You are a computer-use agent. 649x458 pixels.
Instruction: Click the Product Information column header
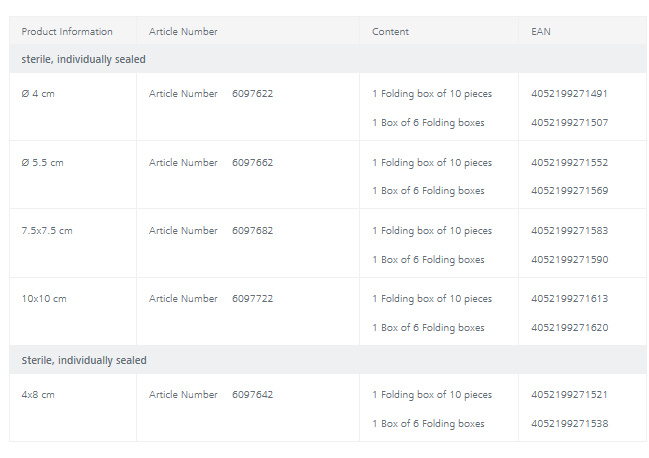click(x=67, y=32)
